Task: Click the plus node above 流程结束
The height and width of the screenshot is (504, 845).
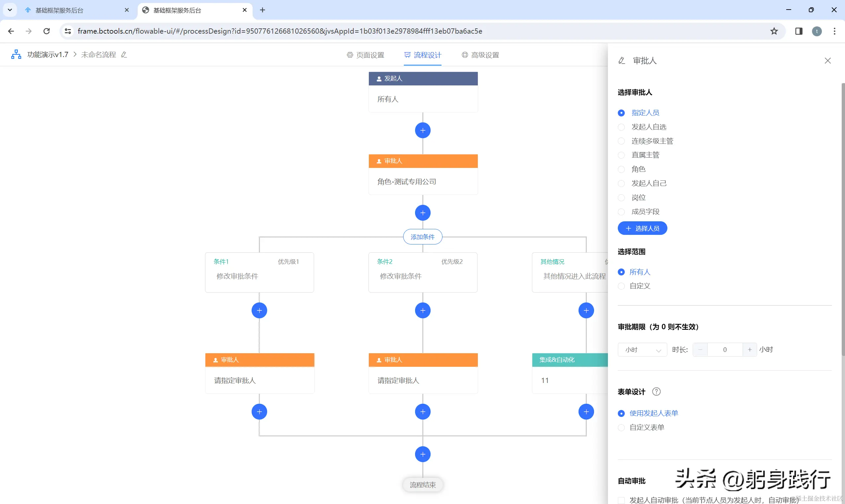Action: point(423,455)
